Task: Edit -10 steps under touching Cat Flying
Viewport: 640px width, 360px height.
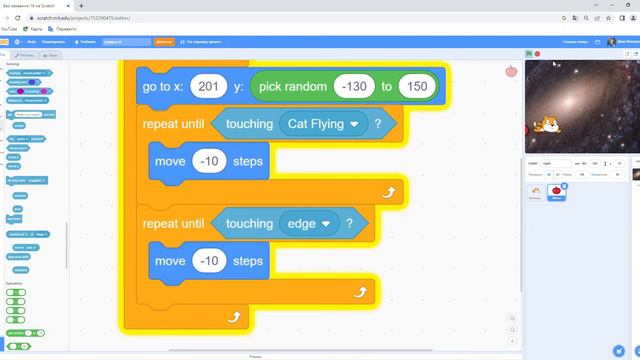Action: pos(209,161)
